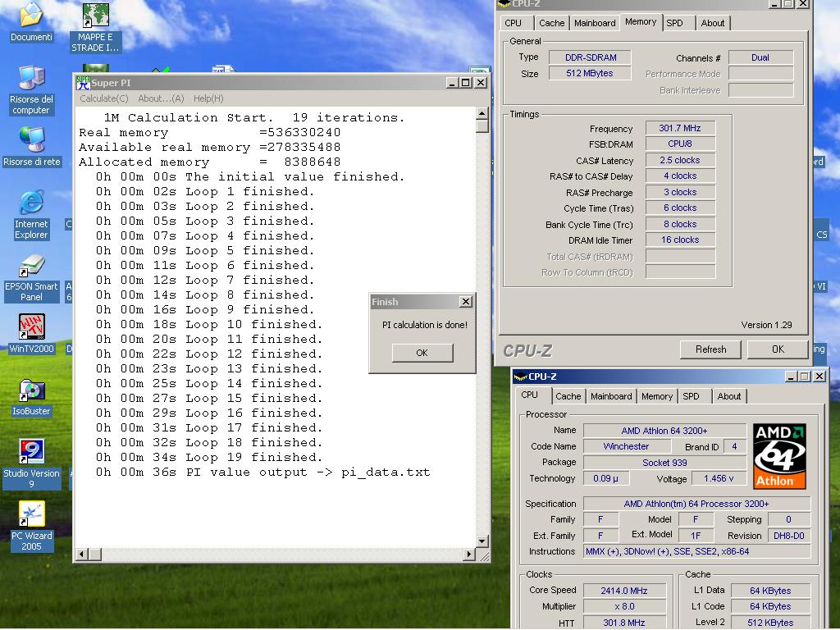Open the Help(H) menu in Super PI
840x630 pixels.
click(x=208, y=98)
